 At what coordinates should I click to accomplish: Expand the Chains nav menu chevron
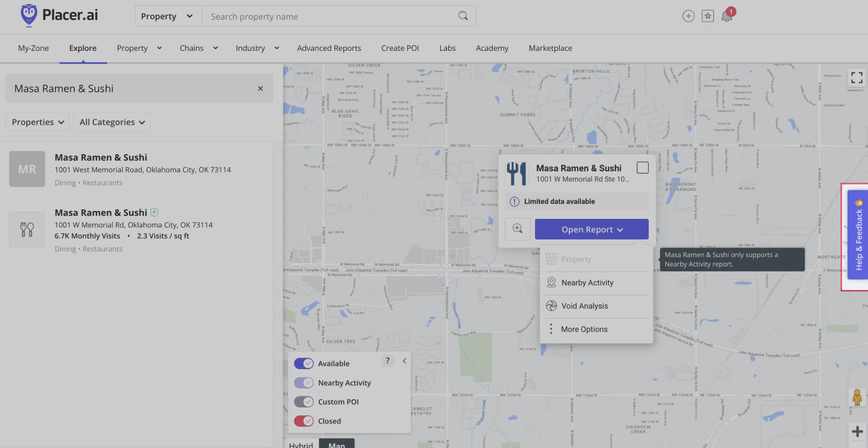pyautogui.click(x=215, y=48)
